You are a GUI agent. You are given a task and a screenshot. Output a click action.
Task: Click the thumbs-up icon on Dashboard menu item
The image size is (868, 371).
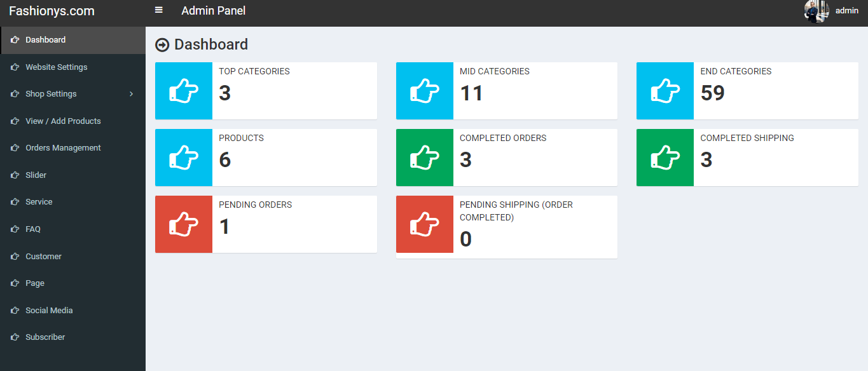(14, 39)
